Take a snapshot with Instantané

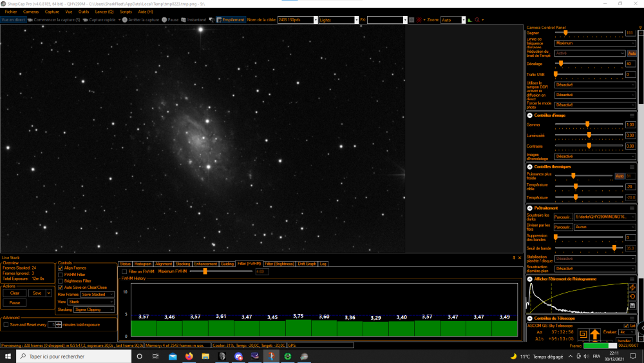pos(193,20)
